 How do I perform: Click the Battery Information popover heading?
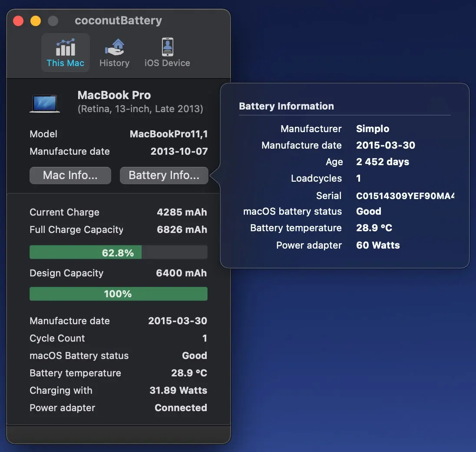coord(286,106)
